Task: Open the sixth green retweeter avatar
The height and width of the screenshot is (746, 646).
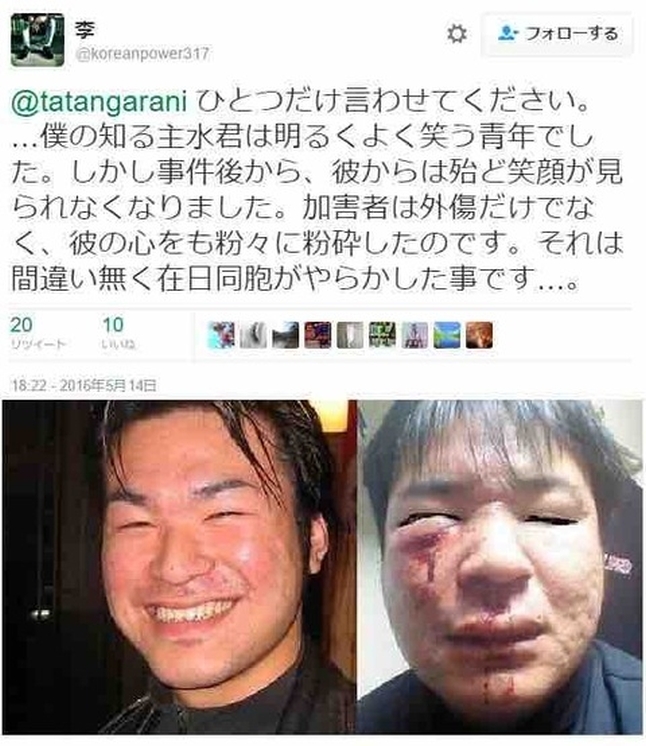Action: click(x=382, y=335)
